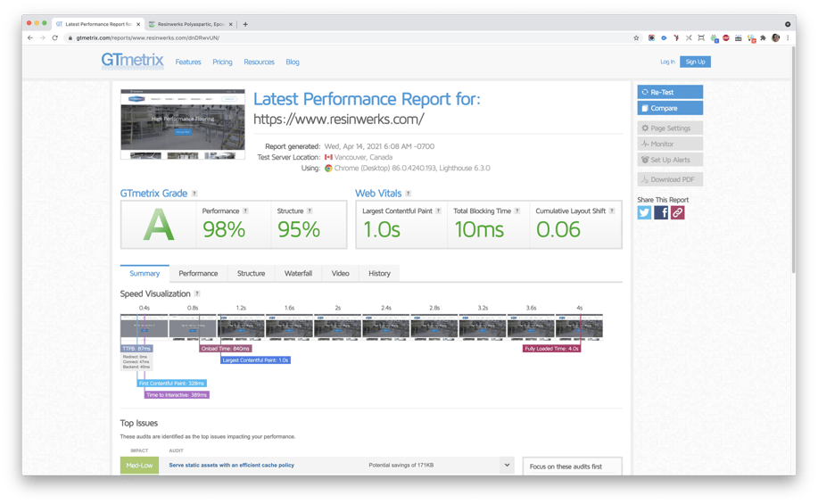Switch to the Waterfall tab

pyautogui.click(x=298, y=274)
